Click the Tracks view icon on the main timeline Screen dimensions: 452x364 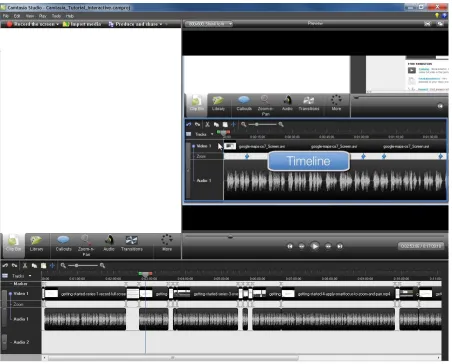(x=5, y=276)
